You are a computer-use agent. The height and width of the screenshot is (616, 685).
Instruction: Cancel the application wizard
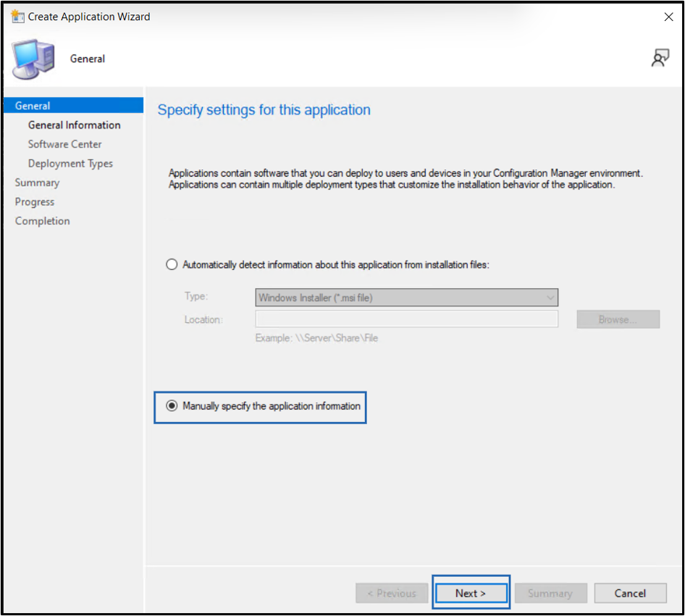coord(630,594)
